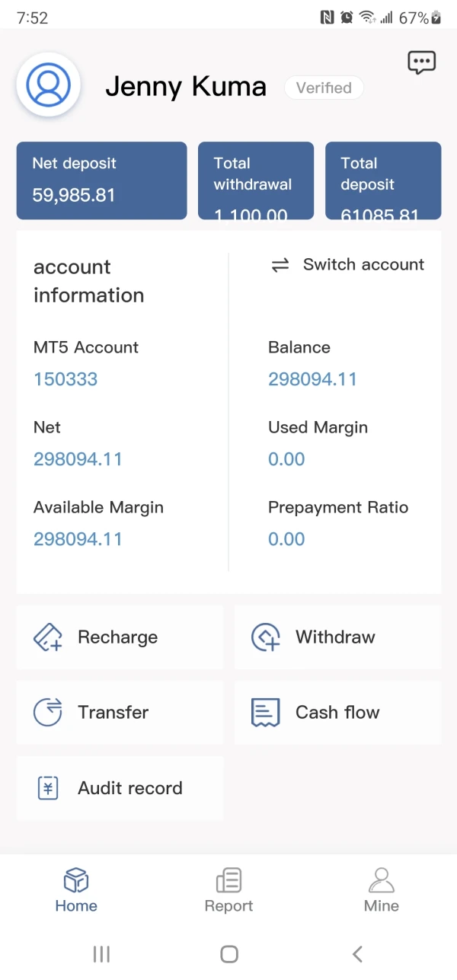Open the Total deposit card

click(x=383, y=180)
